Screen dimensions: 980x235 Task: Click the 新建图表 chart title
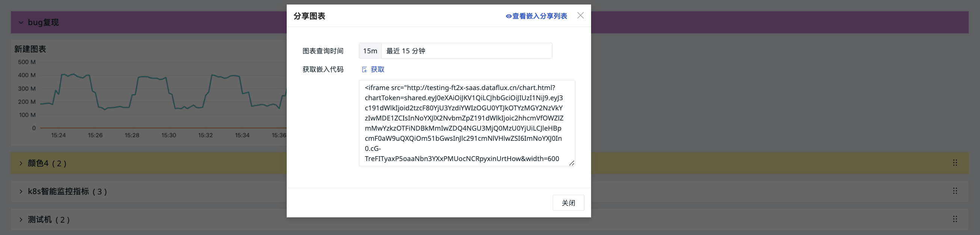[30, 49]
